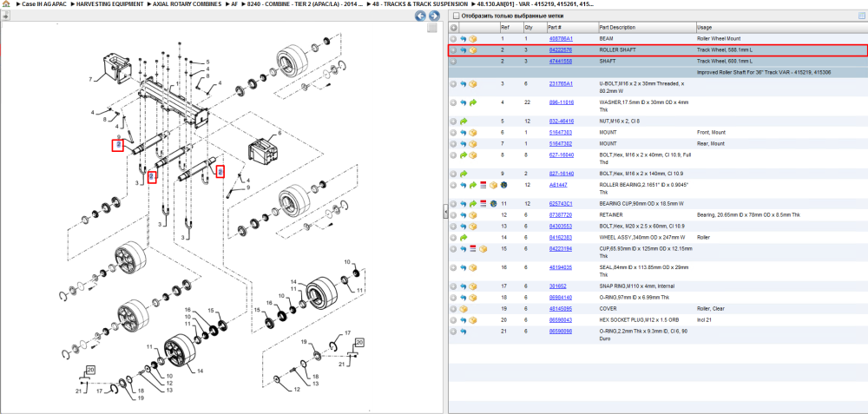868x414 pixels.
Task: Open the top-right panel options icon
Action: [x=861, y=16]
